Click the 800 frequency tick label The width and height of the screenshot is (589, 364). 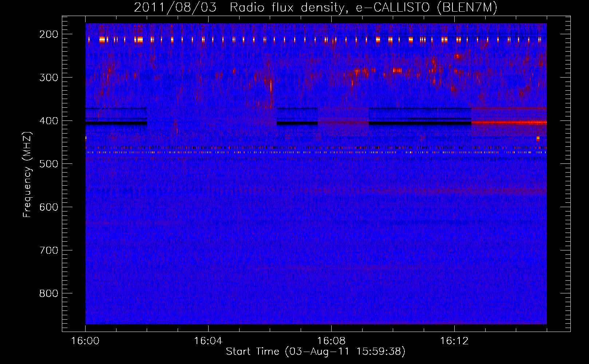click(x=49, y=293)
